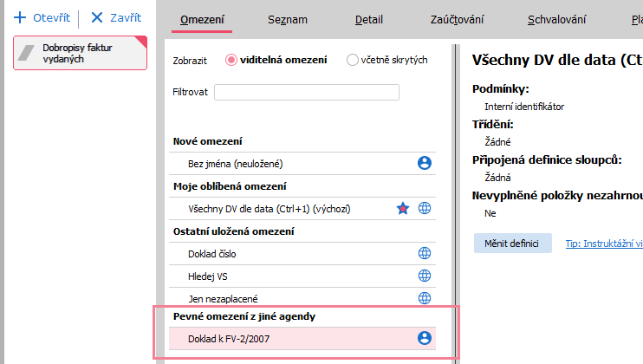Click user icon beside Doklad k FV-2/2007
643x364 pixels.
tap(425, 338)
